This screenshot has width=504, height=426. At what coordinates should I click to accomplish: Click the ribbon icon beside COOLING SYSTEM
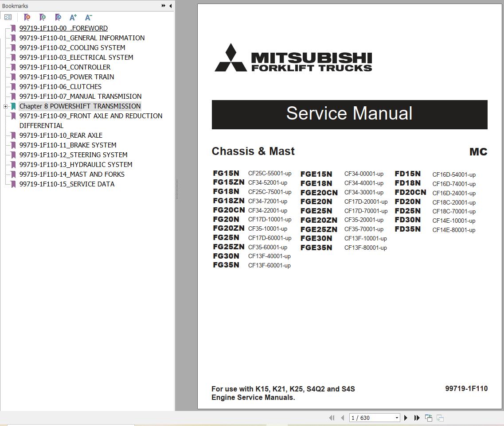tap(13, 47)
